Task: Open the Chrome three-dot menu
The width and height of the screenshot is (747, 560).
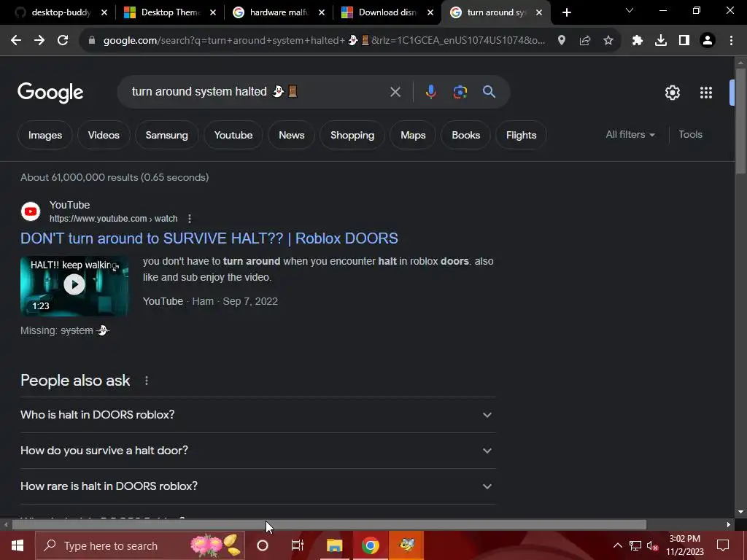Action: (x=731, y=41)
